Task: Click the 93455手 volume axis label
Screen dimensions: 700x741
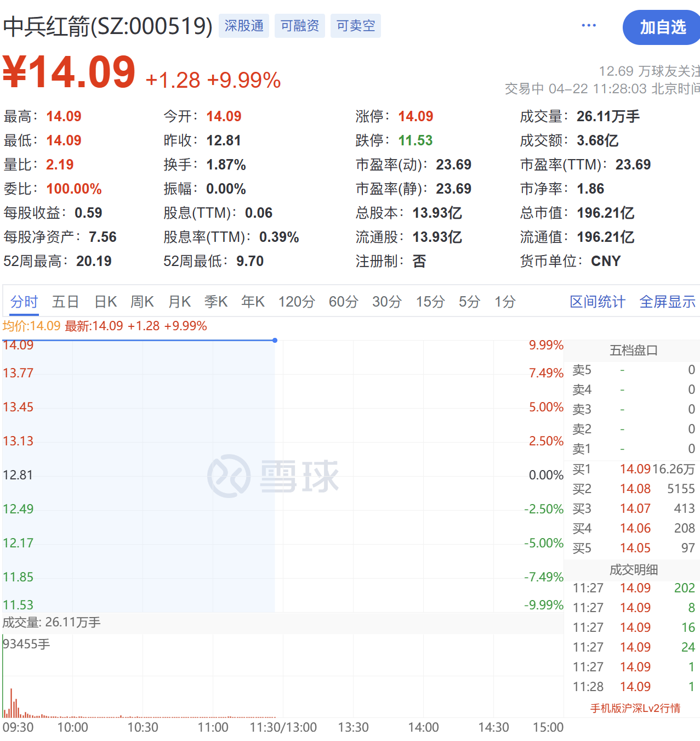Action: tap(26, 644)
